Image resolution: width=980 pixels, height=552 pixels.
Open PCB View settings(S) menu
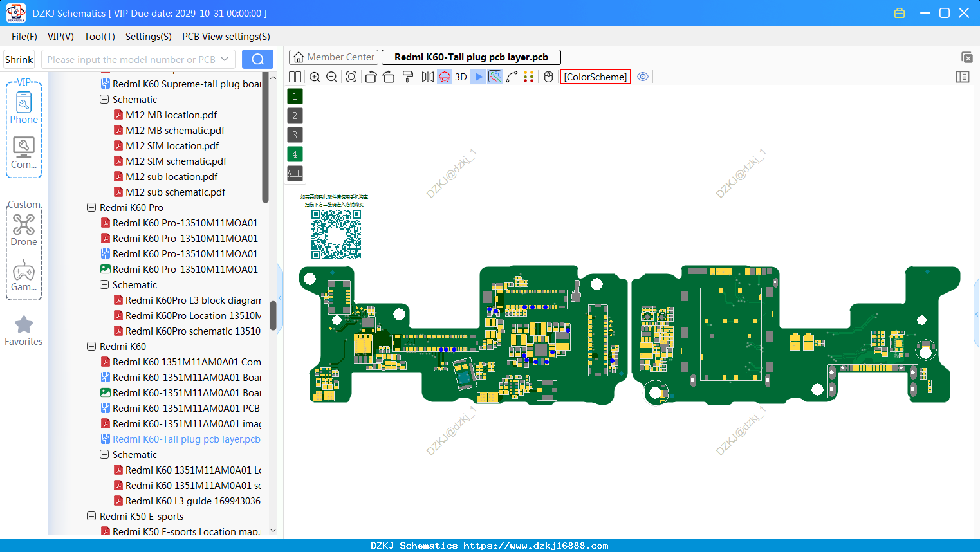tap(226, 37)
